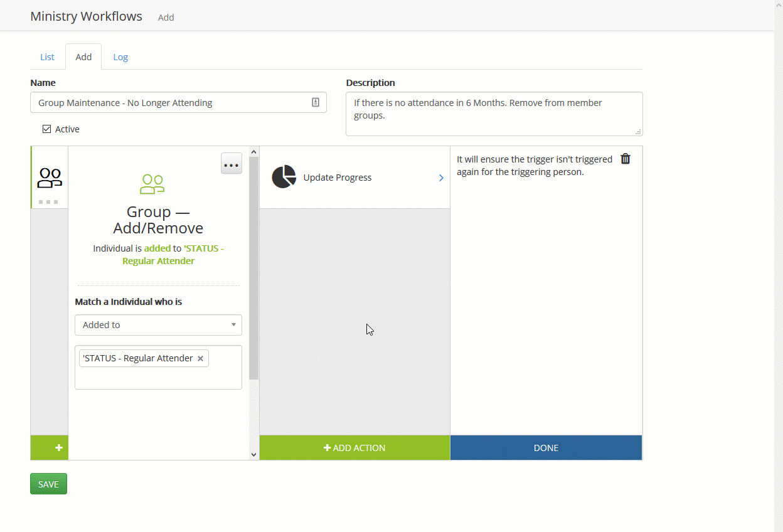Click the workflow Name input field

169,102
